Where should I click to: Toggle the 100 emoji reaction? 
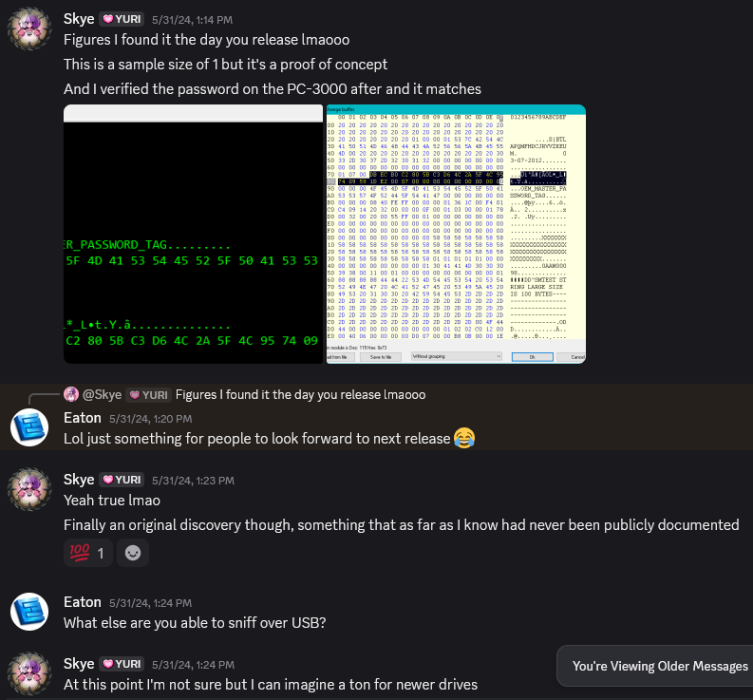(88, 553)
